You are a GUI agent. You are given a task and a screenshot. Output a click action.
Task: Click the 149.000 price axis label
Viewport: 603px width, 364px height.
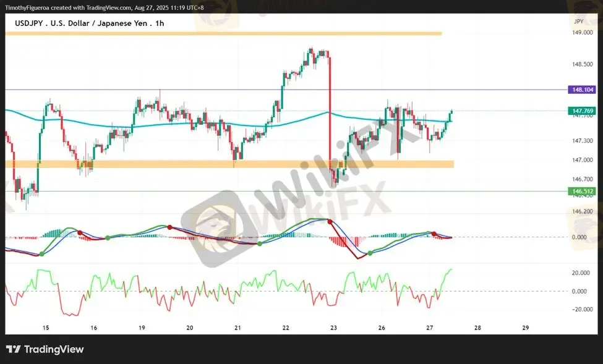(582, 33)
